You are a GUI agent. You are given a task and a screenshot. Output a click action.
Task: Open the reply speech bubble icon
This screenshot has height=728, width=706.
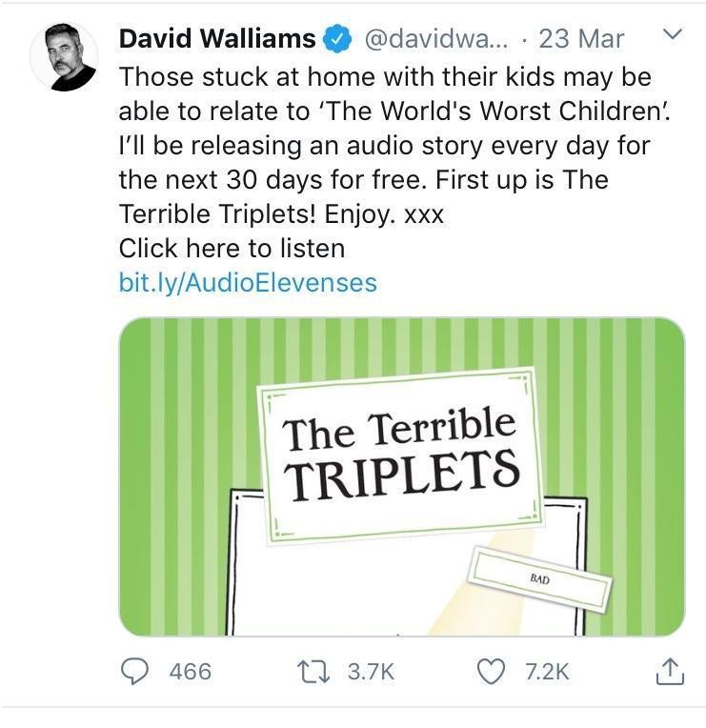[134, 672]
